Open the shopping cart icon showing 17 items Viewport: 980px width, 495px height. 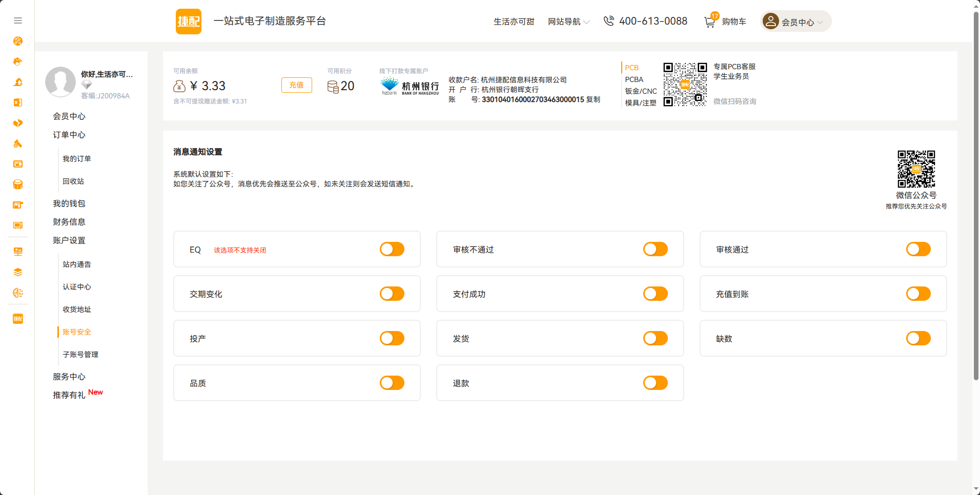710,22
